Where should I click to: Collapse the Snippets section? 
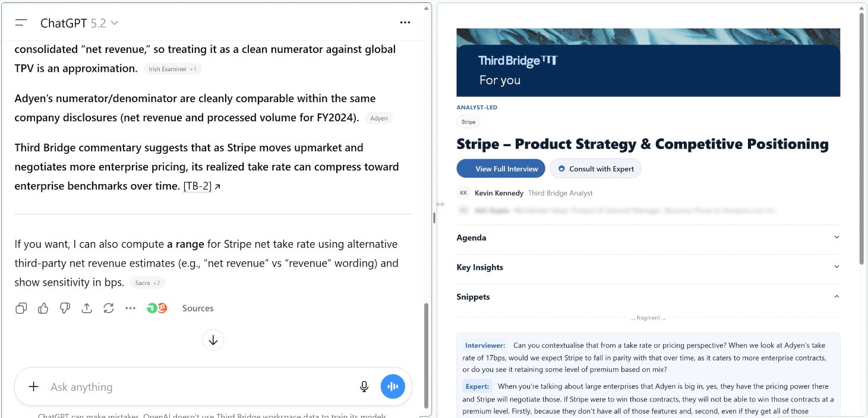point(648,297)
